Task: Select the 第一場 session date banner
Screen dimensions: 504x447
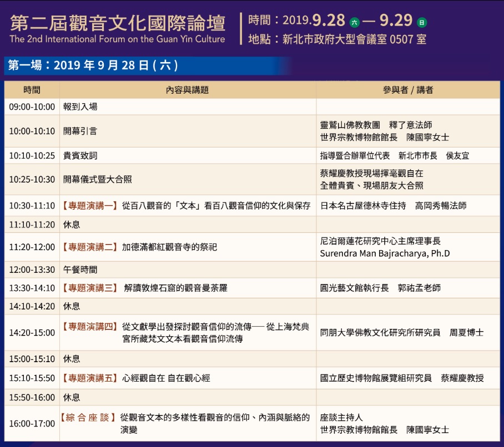Action: pos(93,65)
